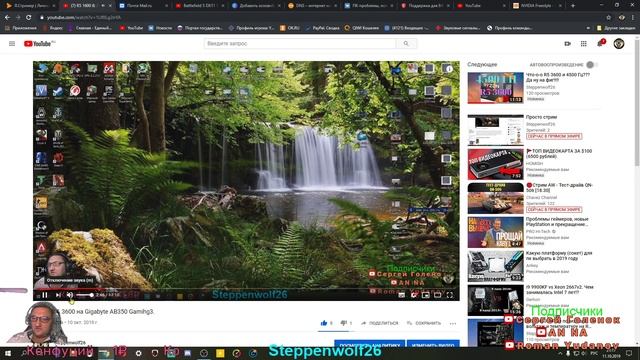Switch to the NVIDIA Freestyle tab
640x360 pixels.
click(537, 6)
